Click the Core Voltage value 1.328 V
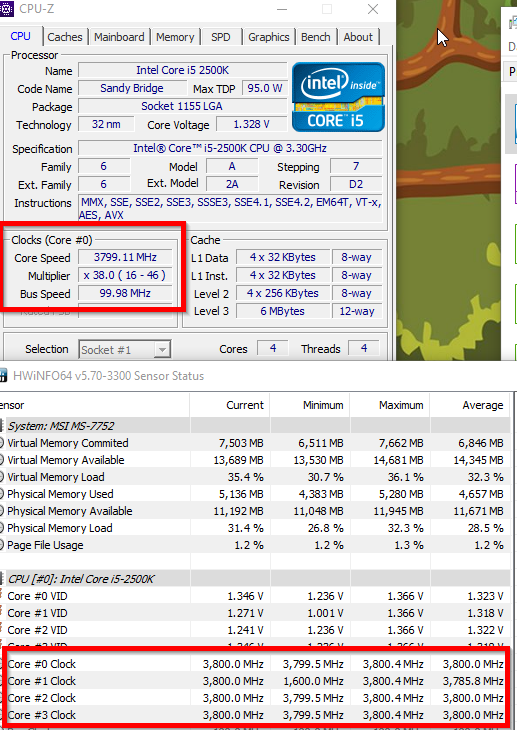Image resolution: width=517 pixels, height=730 pixels. 252,124
